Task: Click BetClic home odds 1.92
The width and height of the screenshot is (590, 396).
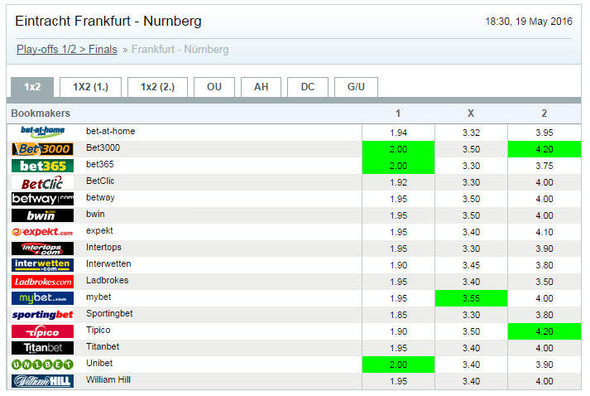Action: (x=398, y=182)
